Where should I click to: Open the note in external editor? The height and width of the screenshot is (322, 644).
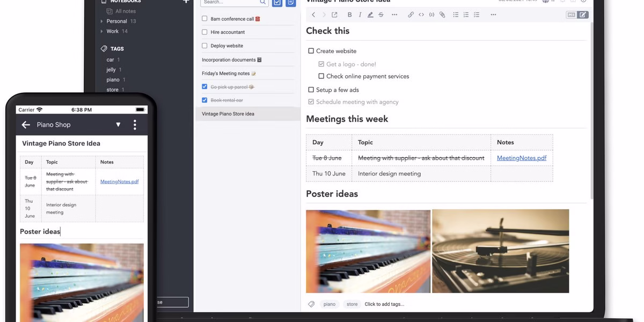point(334,14)
